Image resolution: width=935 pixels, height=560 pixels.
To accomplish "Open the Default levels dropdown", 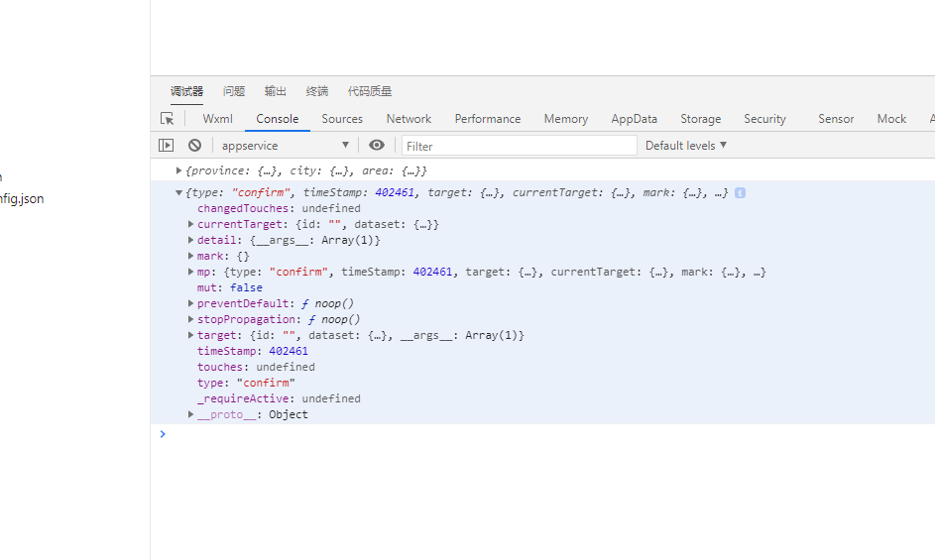I will (x=686, y=145).
